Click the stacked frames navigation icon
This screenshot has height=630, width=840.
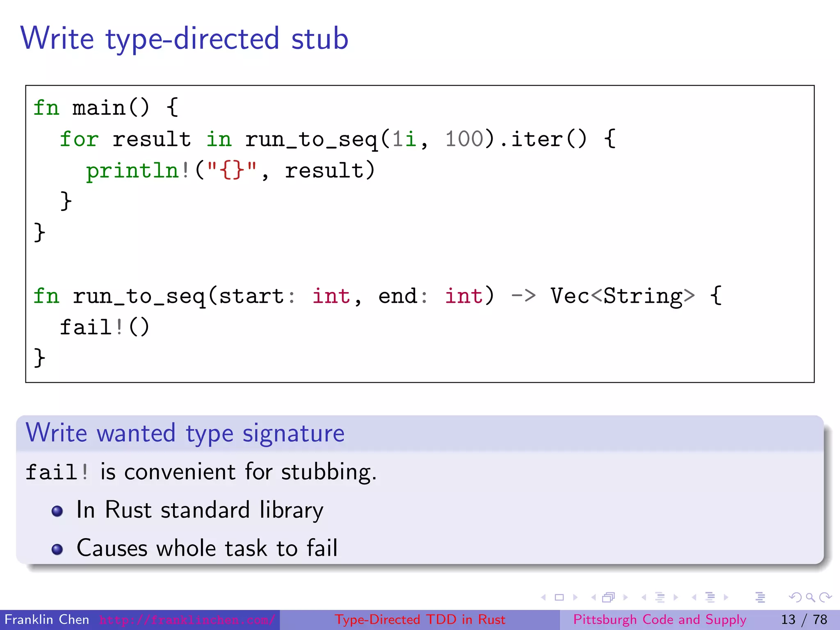pyautogui.click(x=609, y=598)
